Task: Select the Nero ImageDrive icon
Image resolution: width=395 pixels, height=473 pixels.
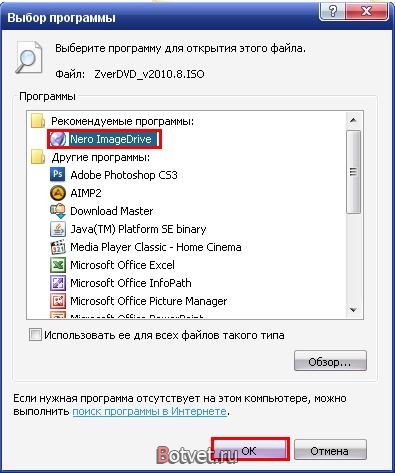Action: click(x=58, y=139)
